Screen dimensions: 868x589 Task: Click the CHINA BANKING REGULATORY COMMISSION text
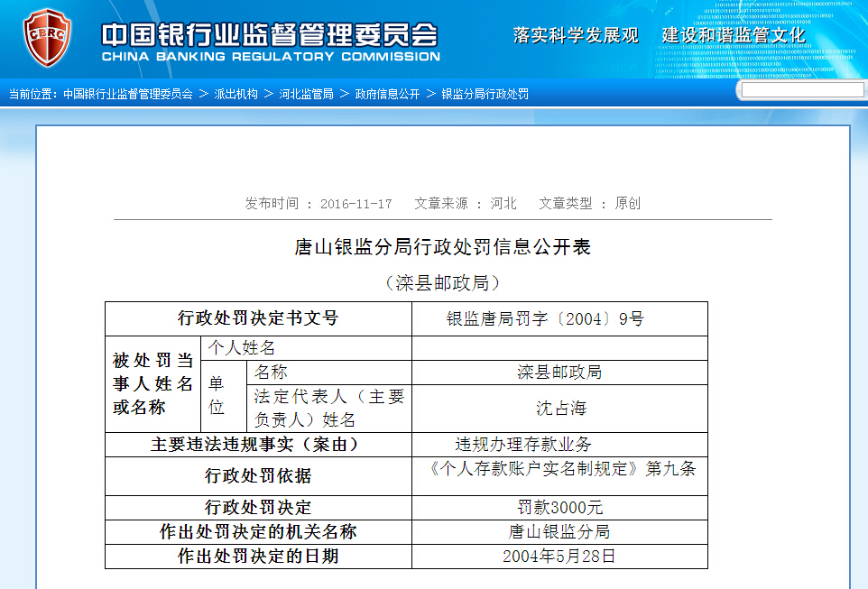pyautogui.click(x=271, y=57)
